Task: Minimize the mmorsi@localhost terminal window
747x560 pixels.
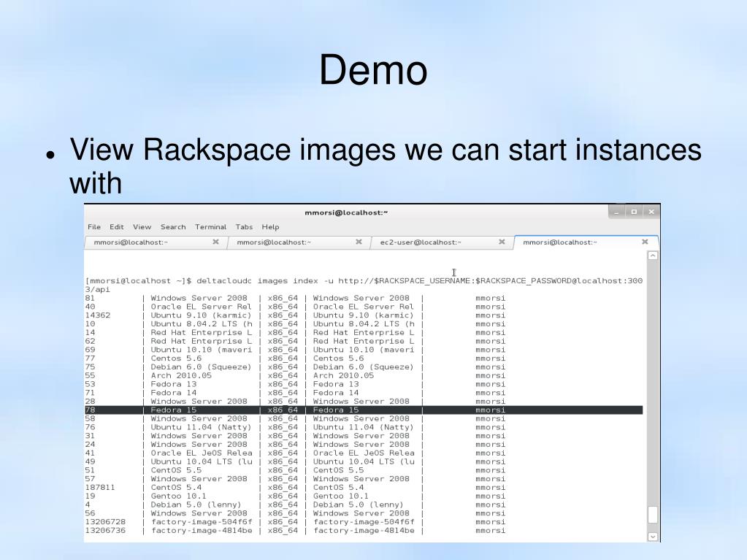Action: click(x=616, y=212)
